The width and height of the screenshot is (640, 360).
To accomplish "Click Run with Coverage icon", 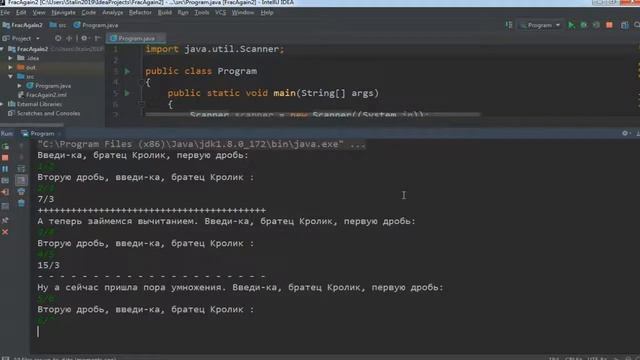I will (x=596, y=25).
